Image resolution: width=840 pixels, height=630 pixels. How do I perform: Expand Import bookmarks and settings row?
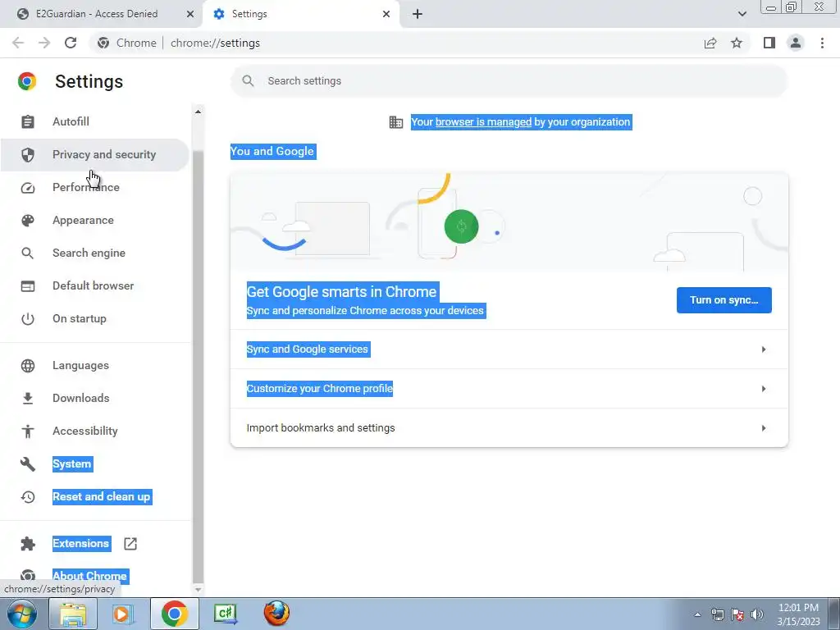509,428
